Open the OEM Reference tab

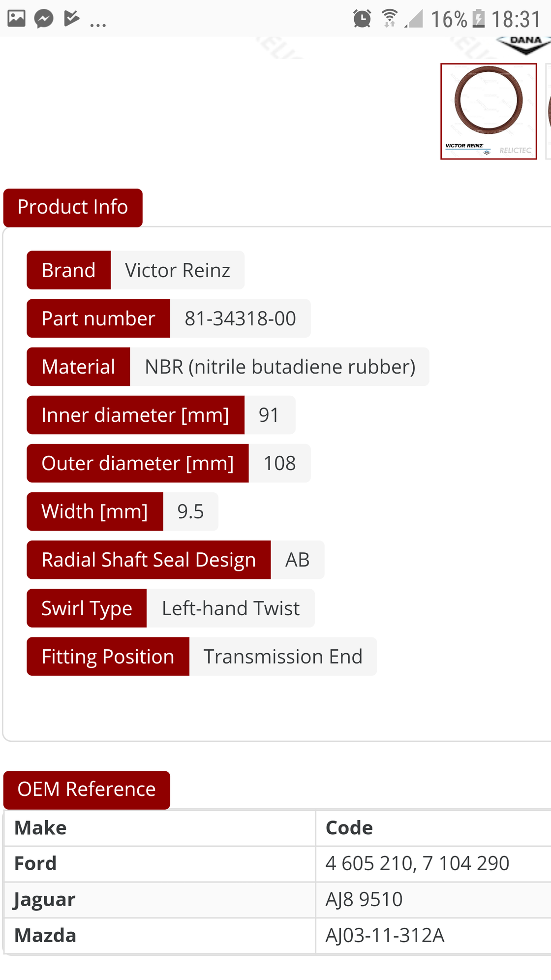tap(87, 790)
